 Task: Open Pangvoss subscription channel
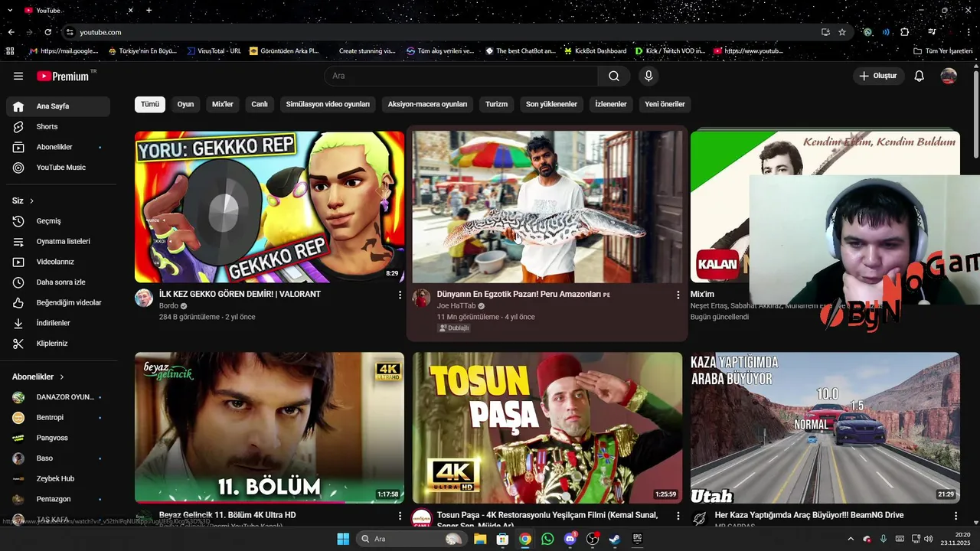[x=58, y=438]
